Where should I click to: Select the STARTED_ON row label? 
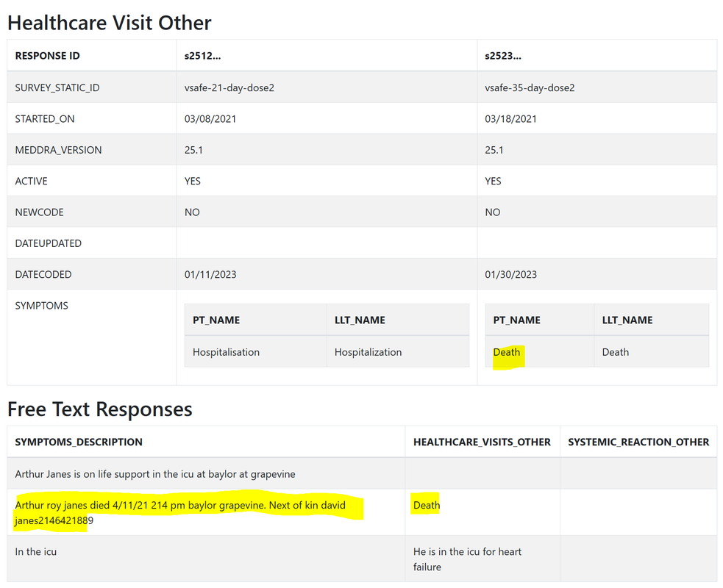point(45,119)
